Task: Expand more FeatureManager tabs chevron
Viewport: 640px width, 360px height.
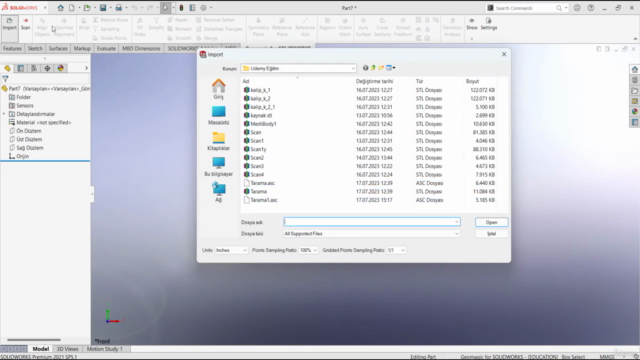Action: coord(87,68)
